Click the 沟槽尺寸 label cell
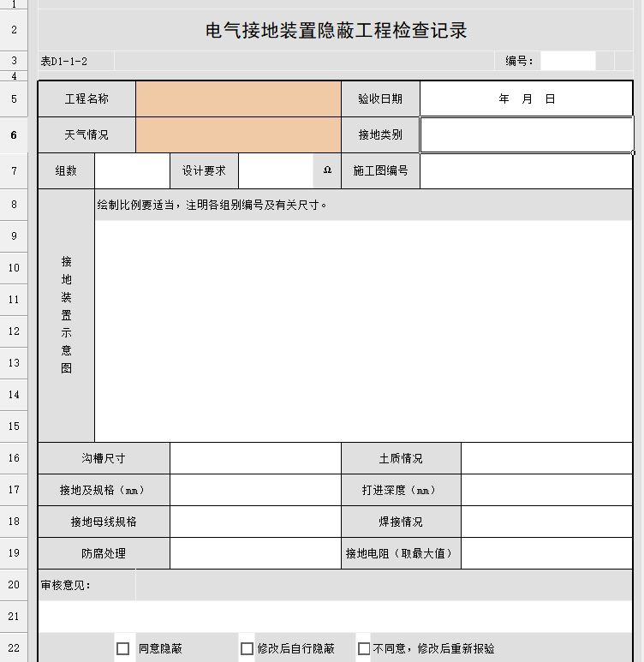This screenshot has width=644, height=662. coord(104,458)
